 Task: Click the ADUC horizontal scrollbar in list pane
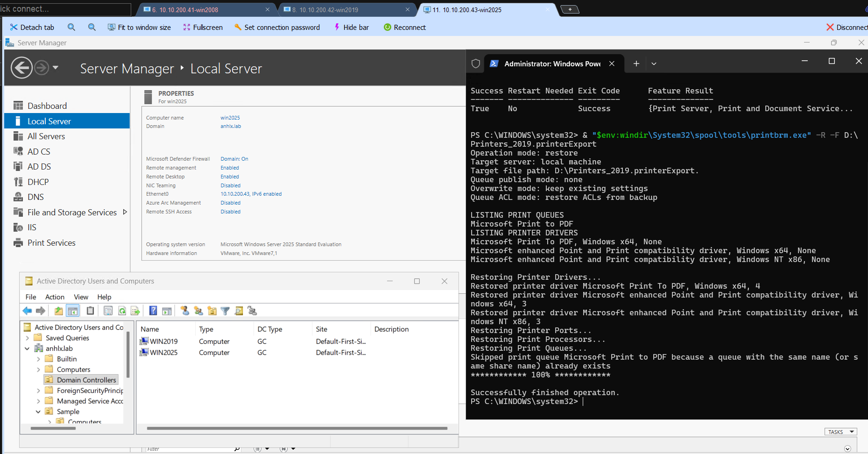click(x=297, y=428)
